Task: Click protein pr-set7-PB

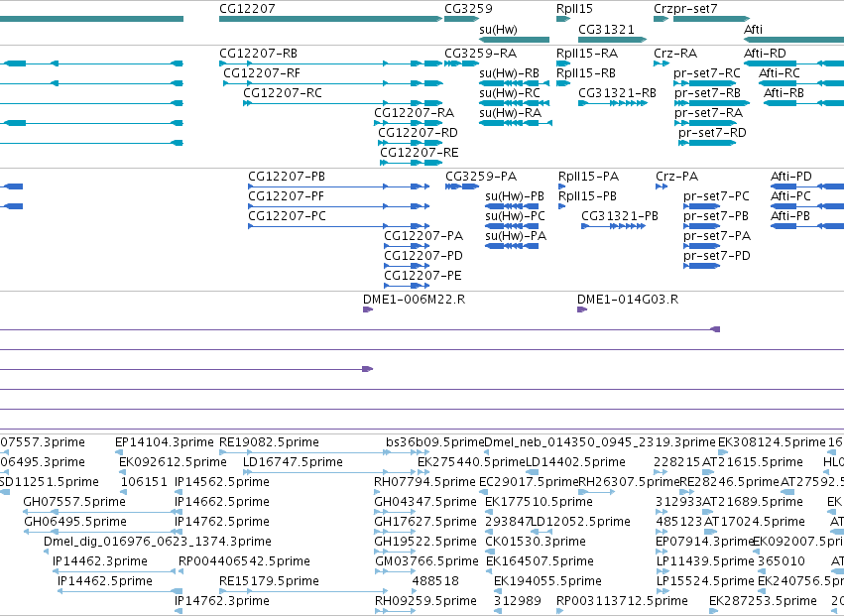Action: click(x=702, y=227)
